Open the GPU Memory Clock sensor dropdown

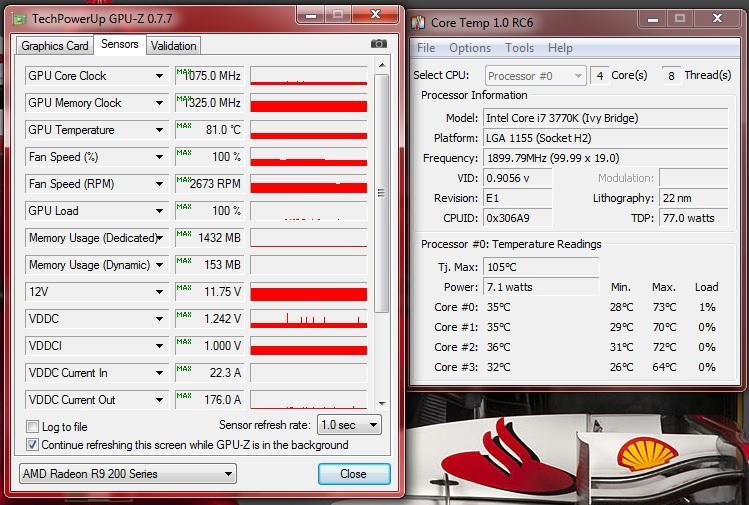click(159, 103)
